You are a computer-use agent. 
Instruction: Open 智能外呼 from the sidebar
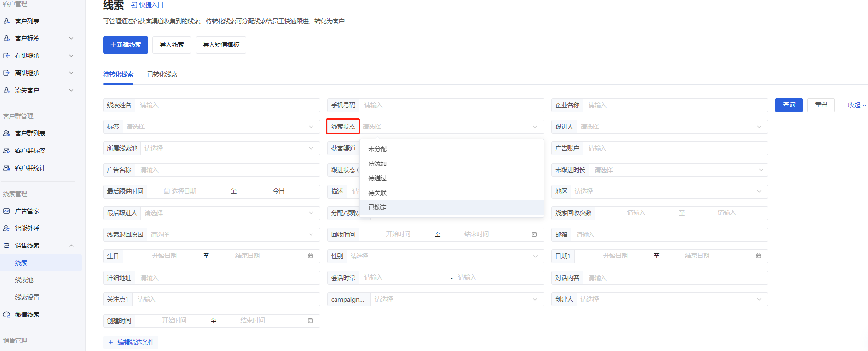pos(27,228)
